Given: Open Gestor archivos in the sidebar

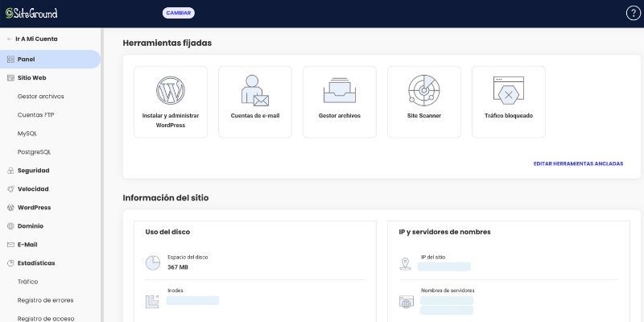Looking at the screenshot, I should coord(41,97).
